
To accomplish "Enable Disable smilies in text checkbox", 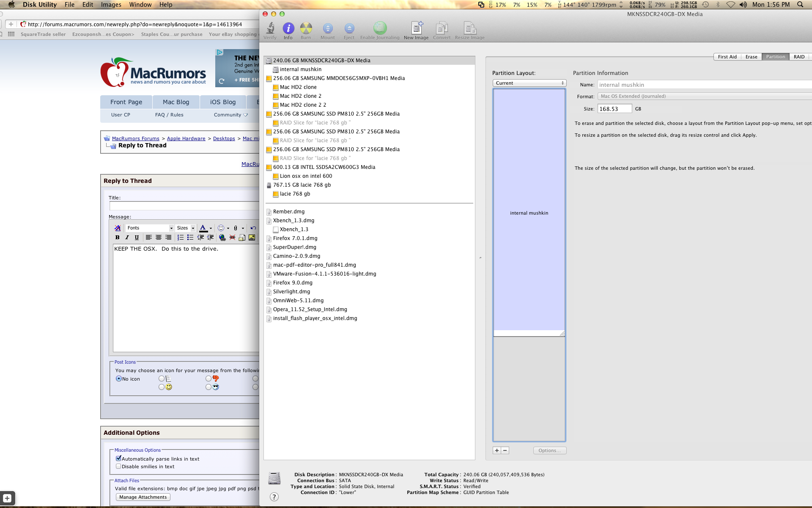I will tap(118, 466).
